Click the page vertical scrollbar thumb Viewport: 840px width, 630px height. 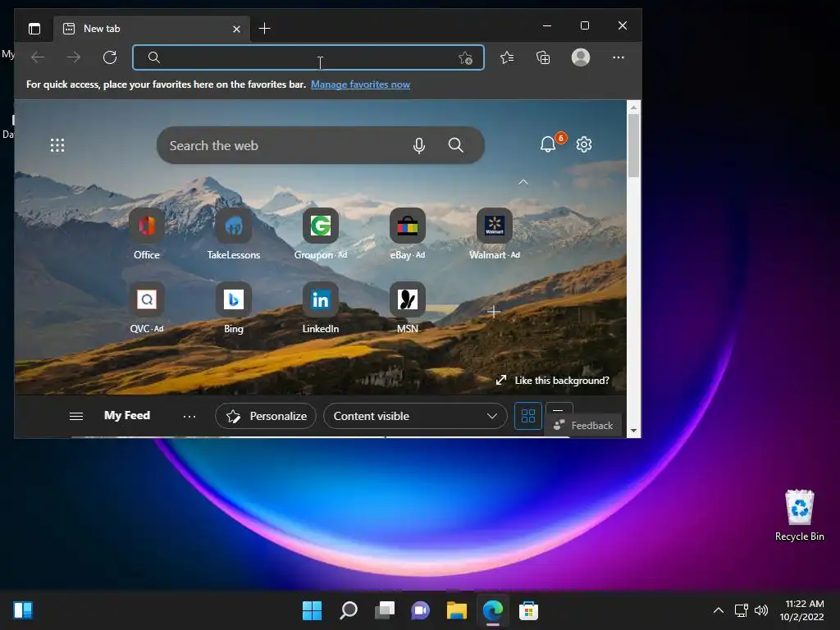634,145
